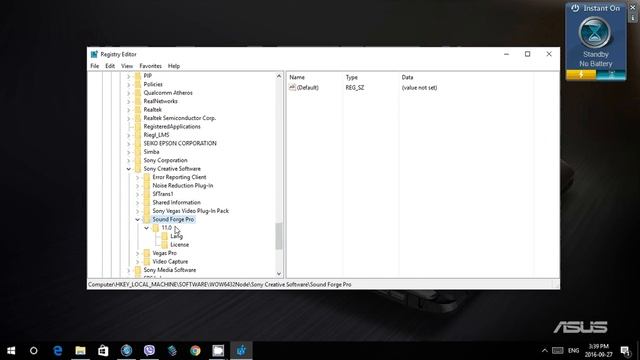Select the Policies folder icon

click(x=138, y=84)
